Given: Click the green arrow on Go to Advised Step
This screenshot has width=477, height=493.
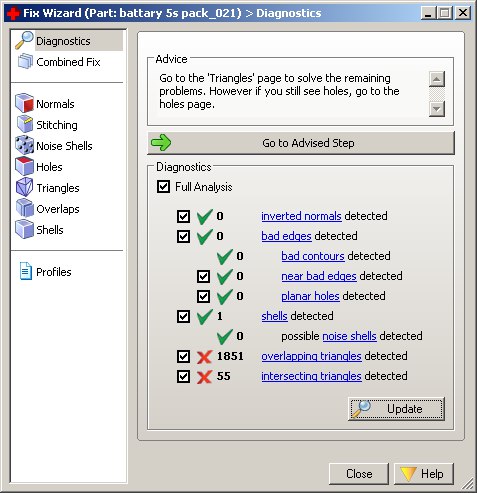Looking at the screenshot, I should tap(161, 143).
